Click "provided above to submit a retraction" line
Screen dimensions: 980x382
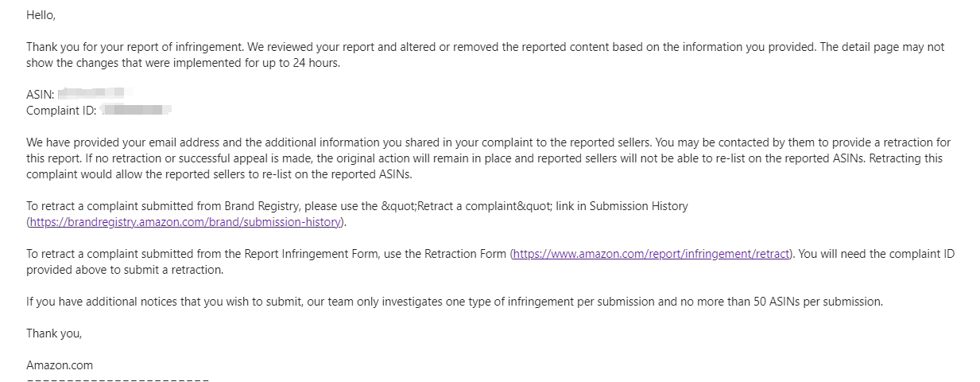pos(125,270)
